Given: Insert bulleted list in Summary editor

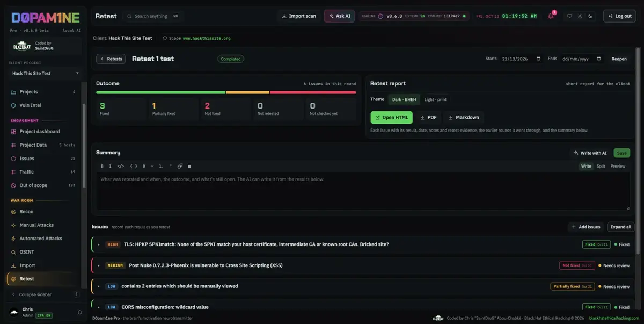Looking at the screenshot, I should pos(152,166).
